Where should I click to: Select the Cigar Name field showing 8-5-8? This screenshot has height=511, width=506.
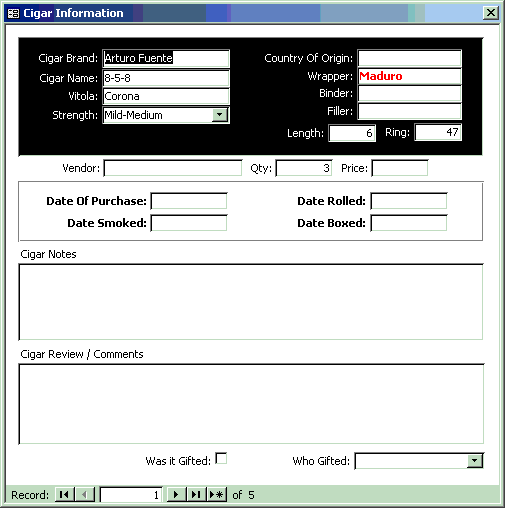point(166,78)
